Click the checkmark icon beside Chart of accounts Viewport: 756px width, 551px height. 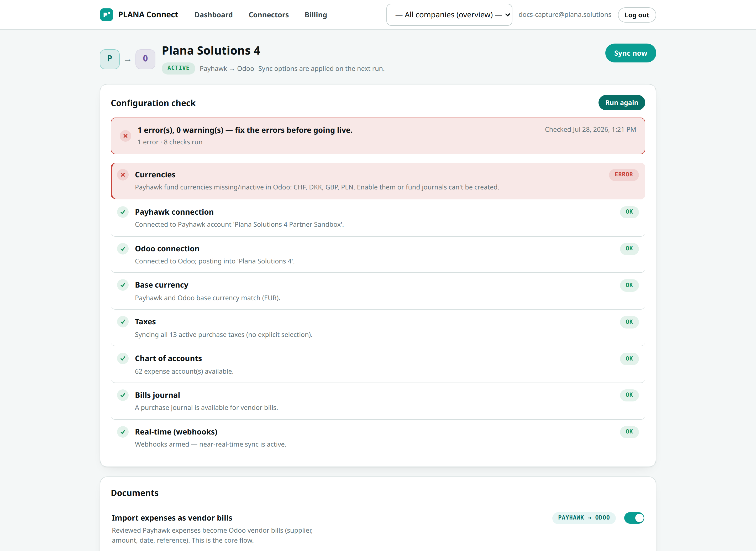point(123,358)
